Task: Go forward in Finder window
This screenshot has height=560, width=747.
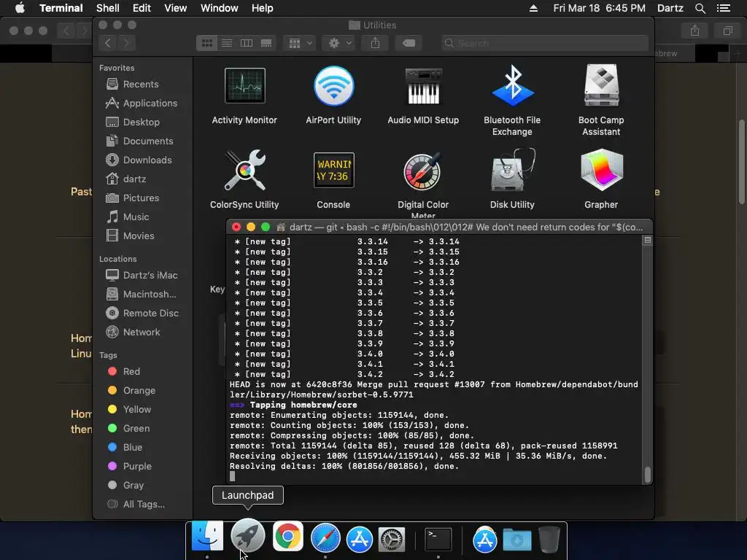Action: coord(126,43)
